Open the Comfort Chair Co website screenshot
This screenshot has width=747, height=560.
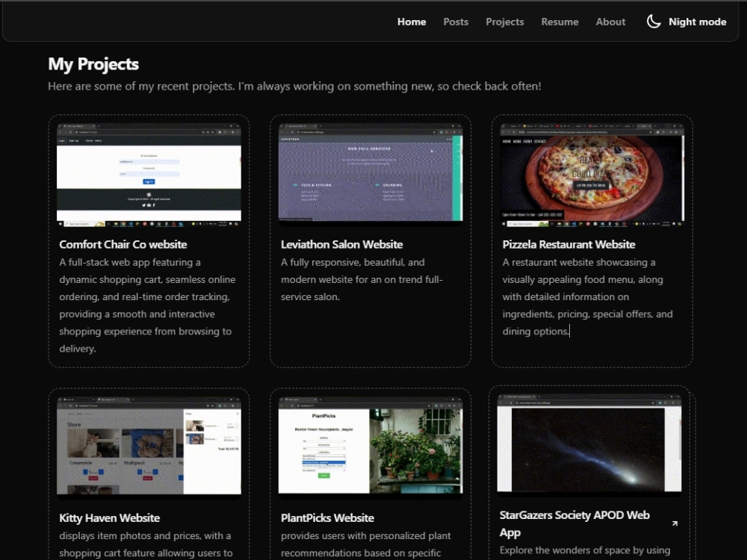pyautogui.click(x=149, y=175)
